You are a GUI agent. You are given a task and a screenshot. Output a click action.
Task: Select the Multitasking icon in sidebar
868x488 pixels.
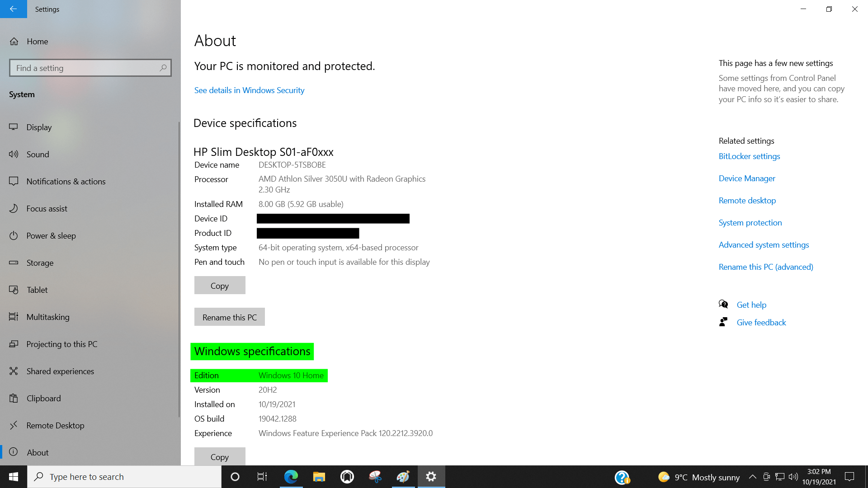(x=14, y=317)
